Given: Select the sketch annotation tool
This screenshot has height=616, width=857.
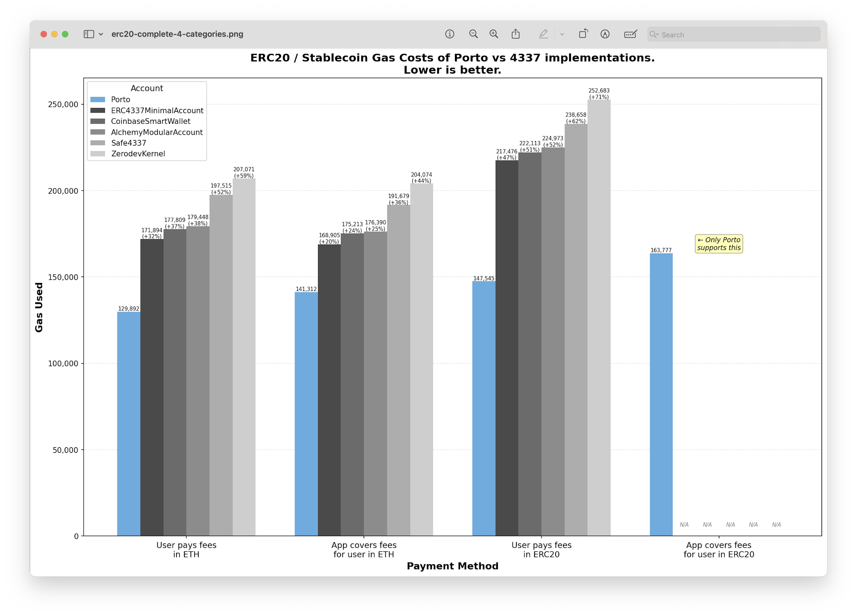Looking at the screenshot, I should pos(605,34).
